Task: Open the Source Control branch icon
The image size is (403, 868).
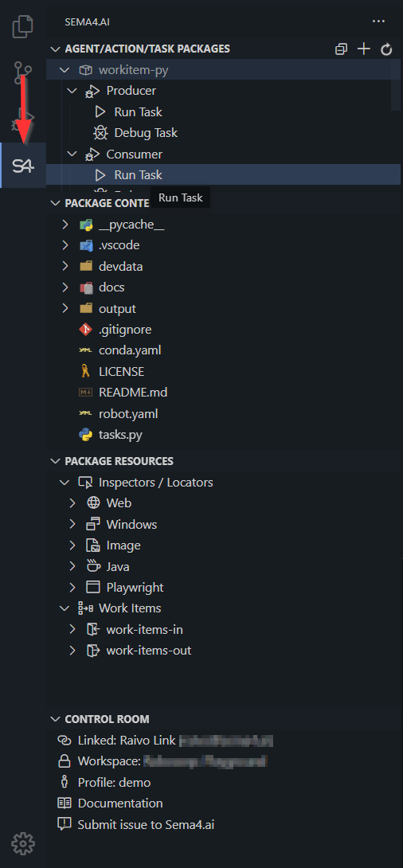Action: [22, 72]
